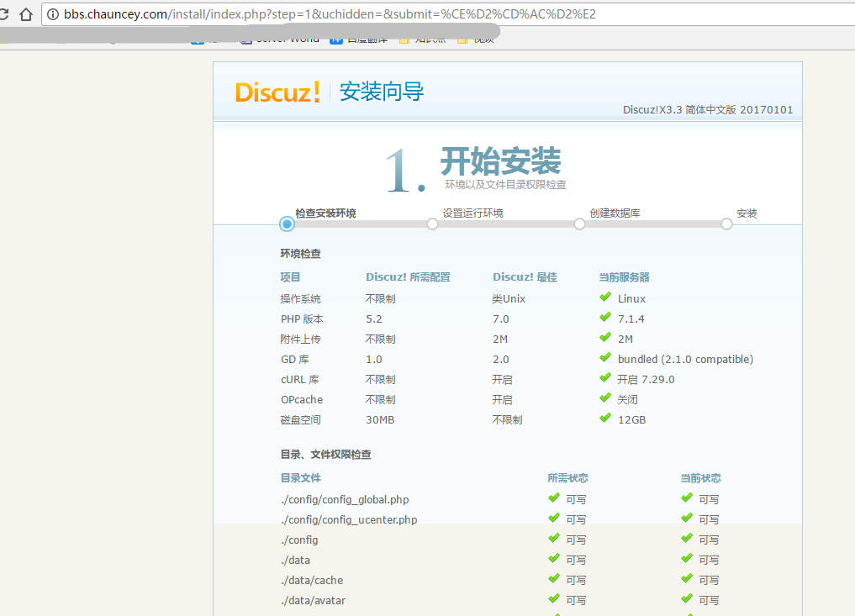The height and width of the screenshot is (616, 855).
Task: Click the green check in the OPcache row
Action: click(605, 398)
